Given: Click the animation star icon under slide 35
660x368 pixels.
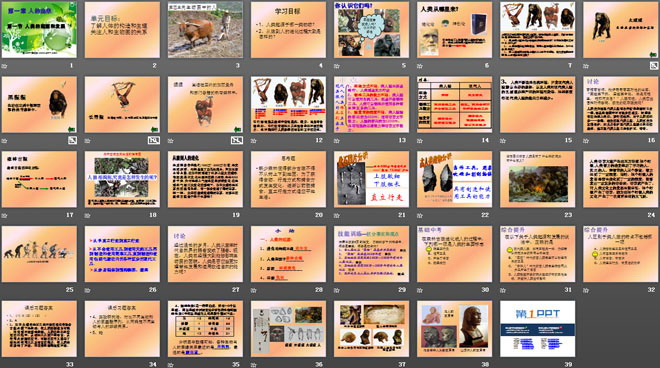Looking at the screenshot, I should tap(171, 365).
